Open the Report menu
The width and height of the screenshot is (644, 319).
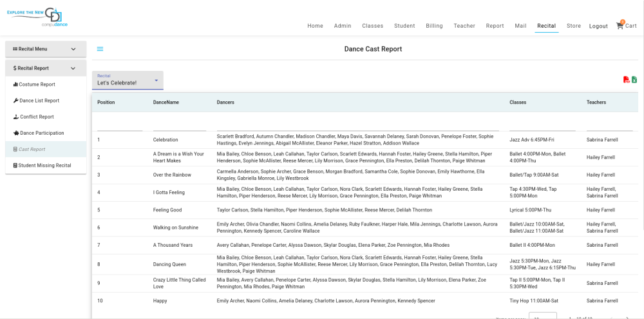click(495, 26)
